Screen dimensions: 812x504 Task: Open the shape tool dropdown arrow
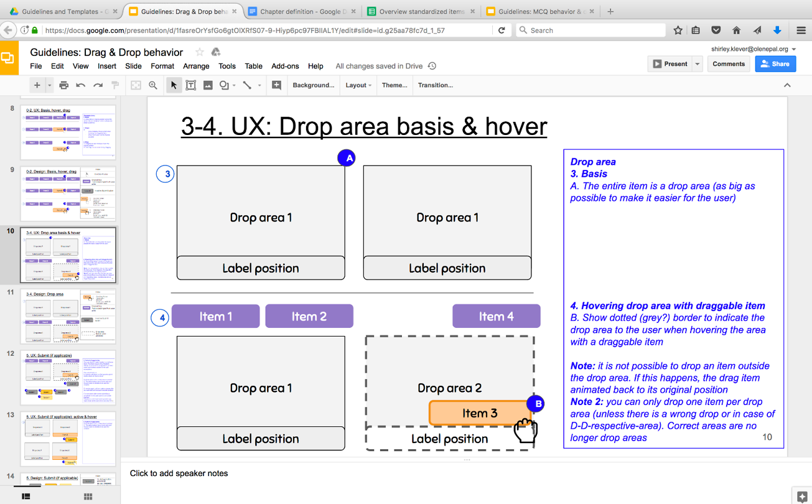[234, 85]
